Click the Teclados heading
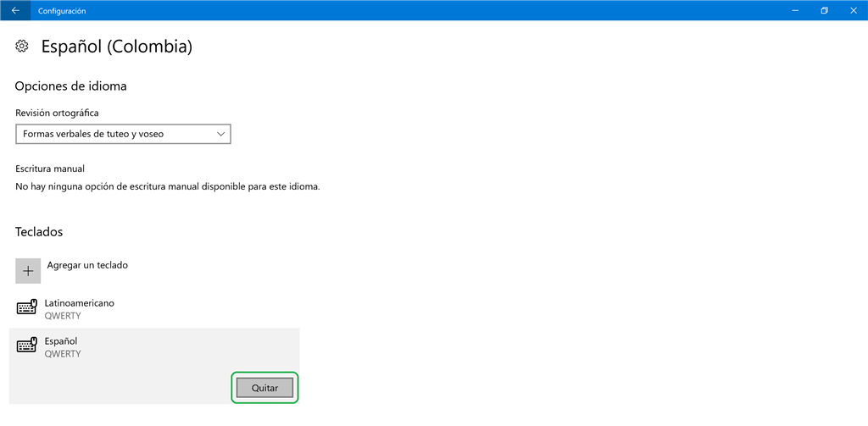The height and width of the screenshot is (426, 868). [x=39, y=232]
